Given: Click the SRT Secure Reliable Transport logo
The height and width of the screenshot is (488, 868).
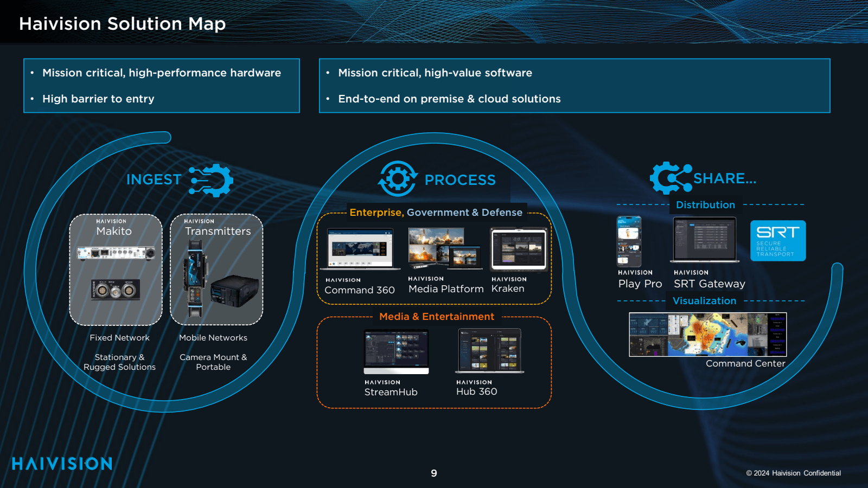Looking at the screenshot, I should (778, 241).
